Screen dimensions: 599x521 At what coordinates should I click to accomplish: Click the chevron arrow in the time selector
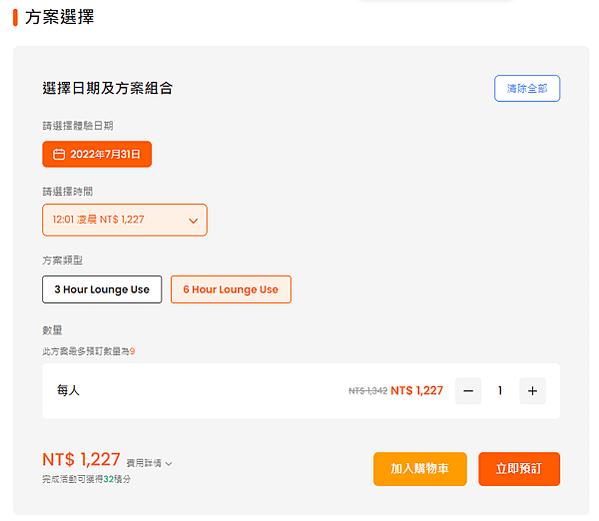193,220
